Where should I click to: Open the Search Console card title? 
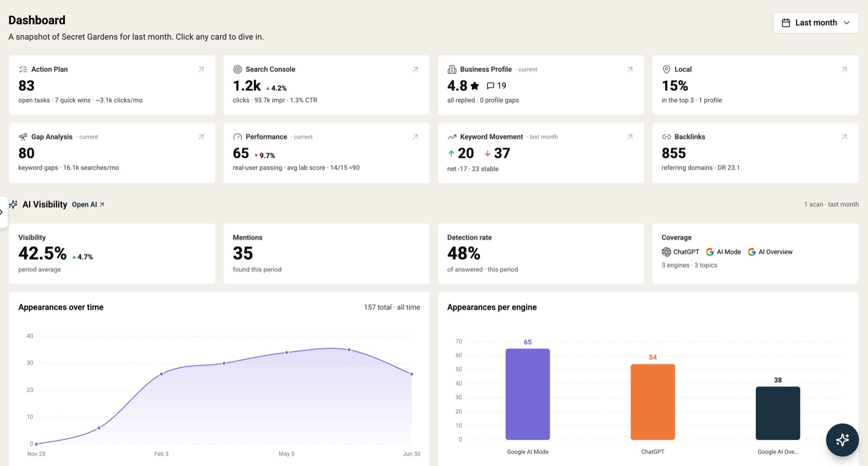click(270, 69)
